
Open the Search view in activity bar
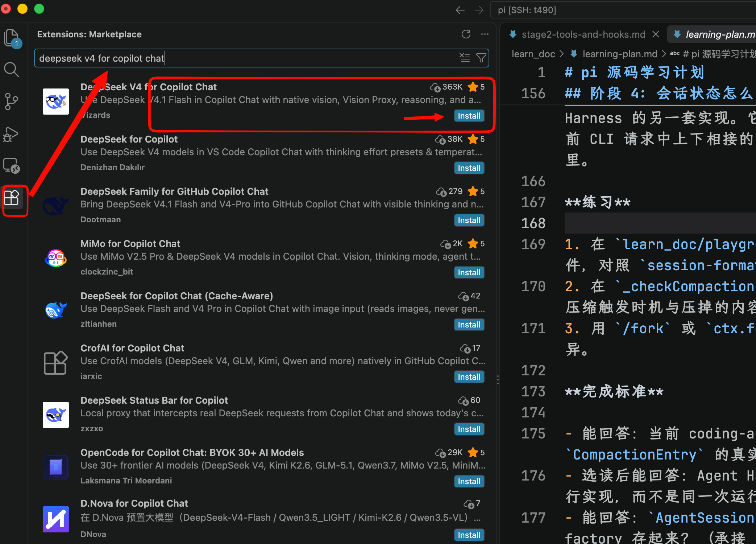point(12,70)
